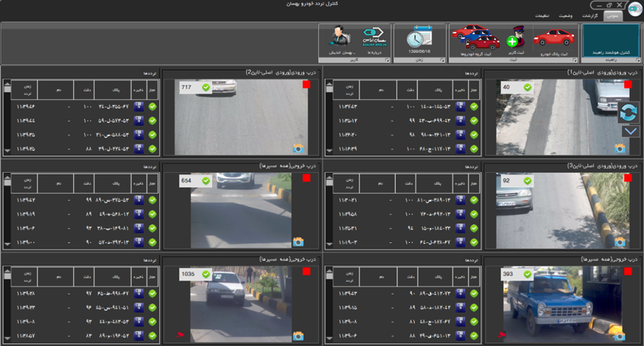This screenshot has width=644, height=346.
Task: Toggle green check beside counter 717
Action: 206,88
